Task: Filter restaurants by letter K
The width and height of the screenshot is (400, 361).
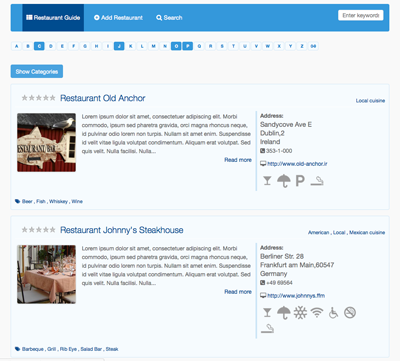Action: pyautogui.click(x=131, y=46)
